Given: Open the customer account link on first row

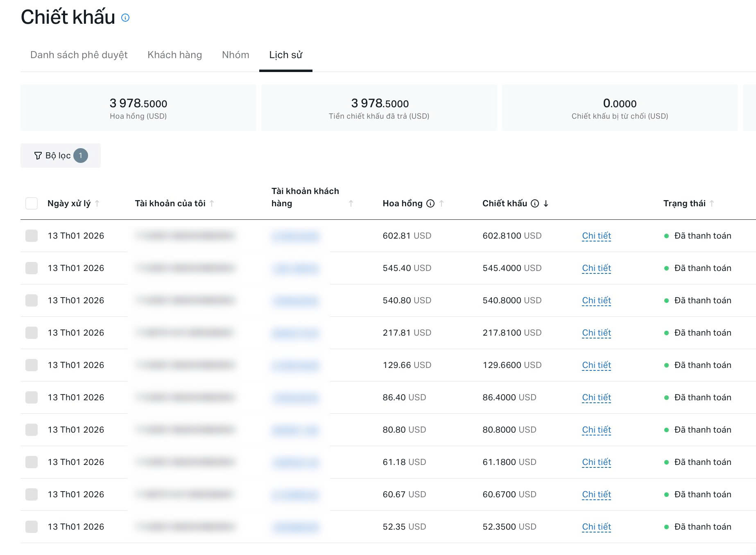Looking at the screenshot, I should 296,236.
